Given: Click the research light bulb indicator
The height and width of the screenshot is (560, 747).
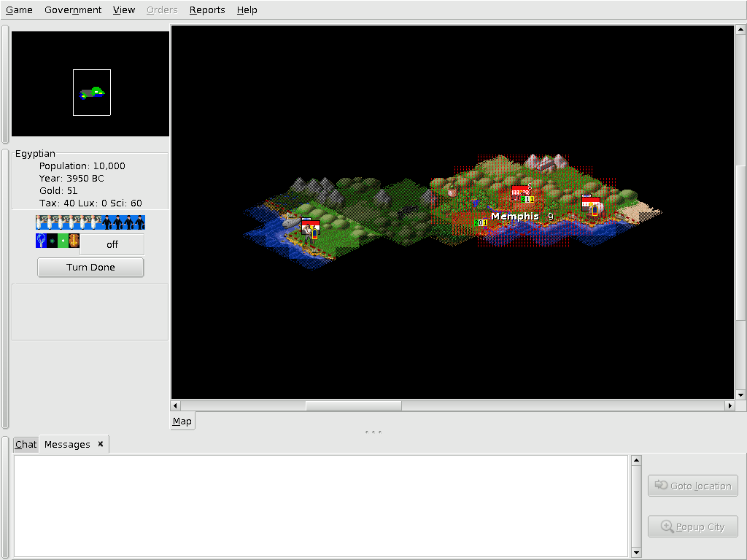Looking at the screenshot, I should tap(41, 241).
